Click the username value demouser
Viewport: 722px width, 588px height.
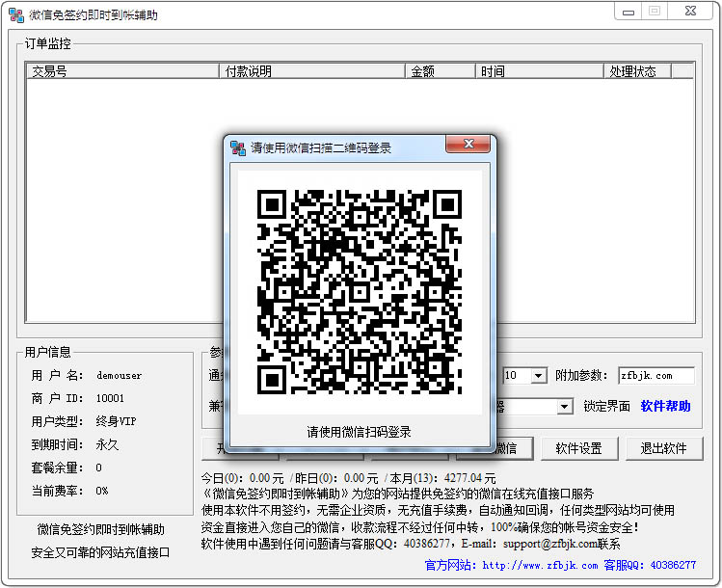coord(120,376)
